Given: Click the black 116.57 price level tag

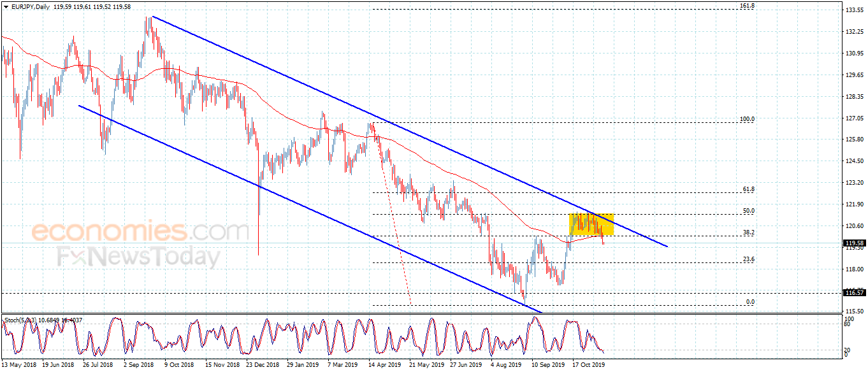Looking at the screenshot, I should pyautogui.click(x=853, y=292).
